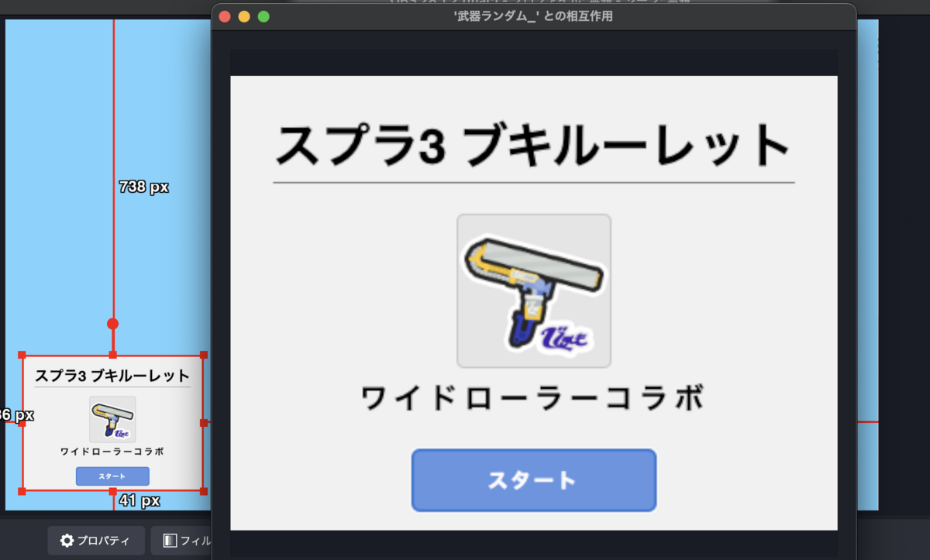This screenshot has height=560, width=930.
Task: Click the blue スタート button in the interaction window
Action: tap(534, 480)
